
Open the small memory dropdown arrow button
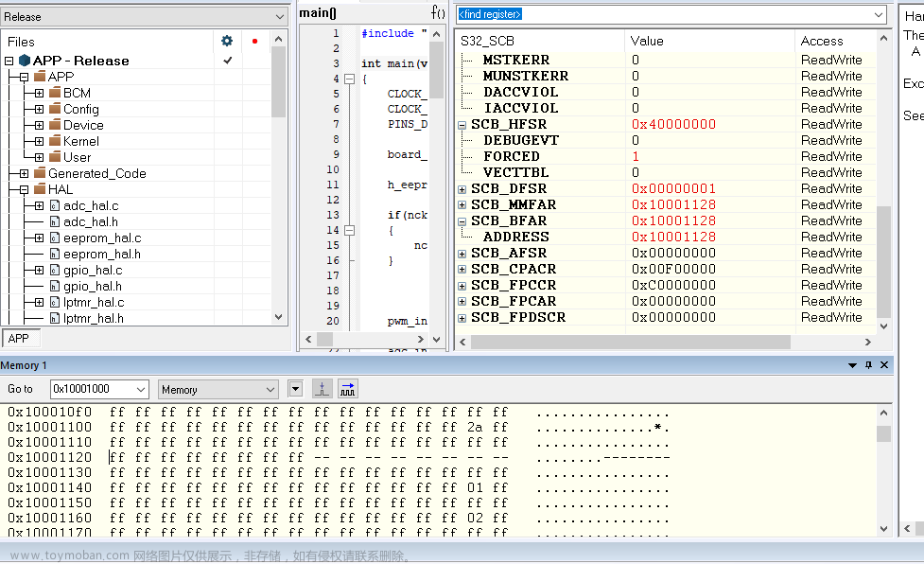click(x=296, y=389)
